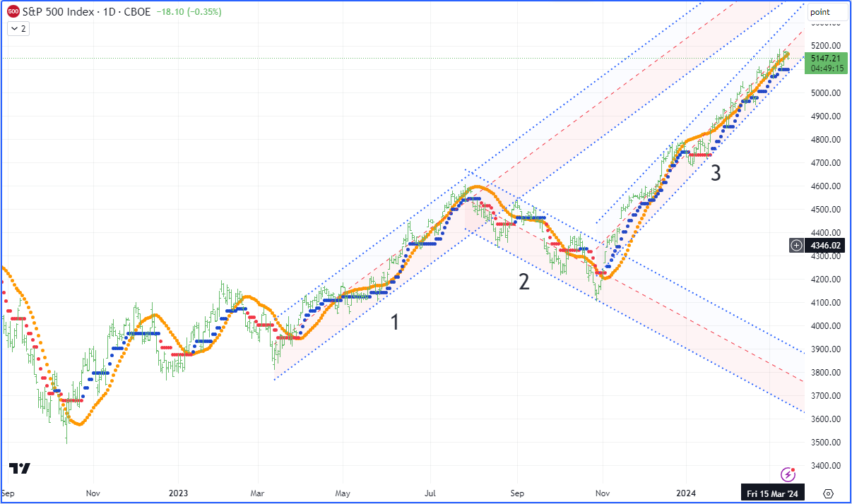Click the 4900.00 price axis label
The width and height of the screenshot is (852, 504).
pos(826,116)
